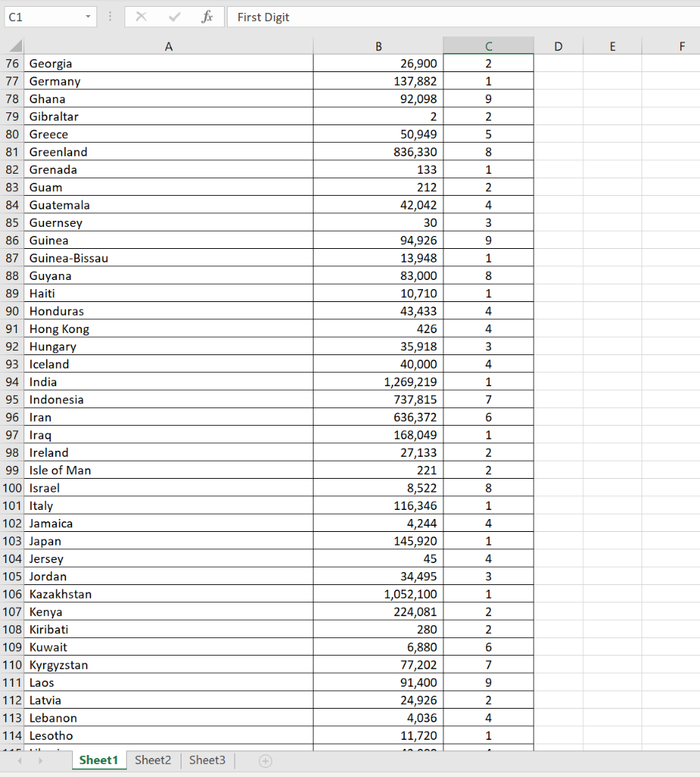Select row 100 by clicking its row number
Screen dimensions: 700x777
click(11, 488)
